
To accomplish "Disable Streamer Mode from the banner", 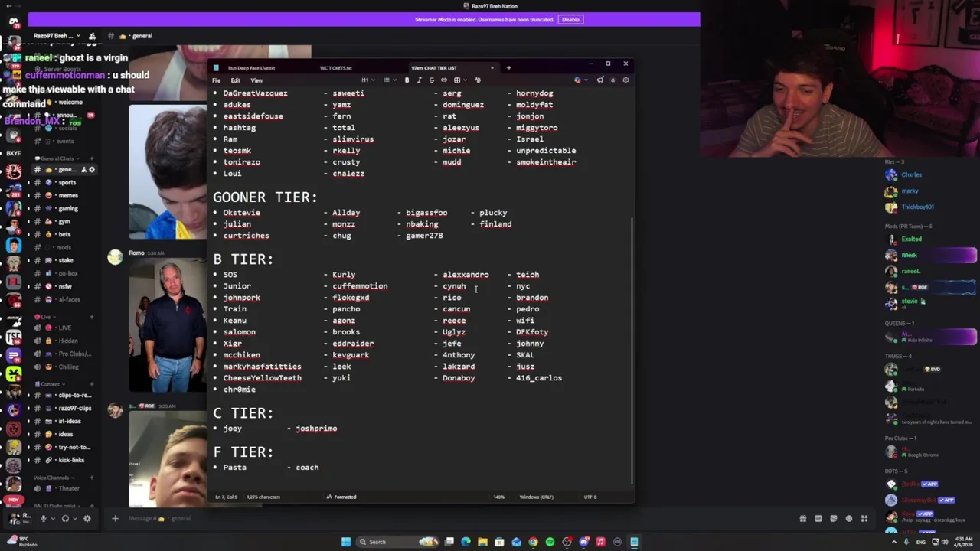I will point(570,20).
